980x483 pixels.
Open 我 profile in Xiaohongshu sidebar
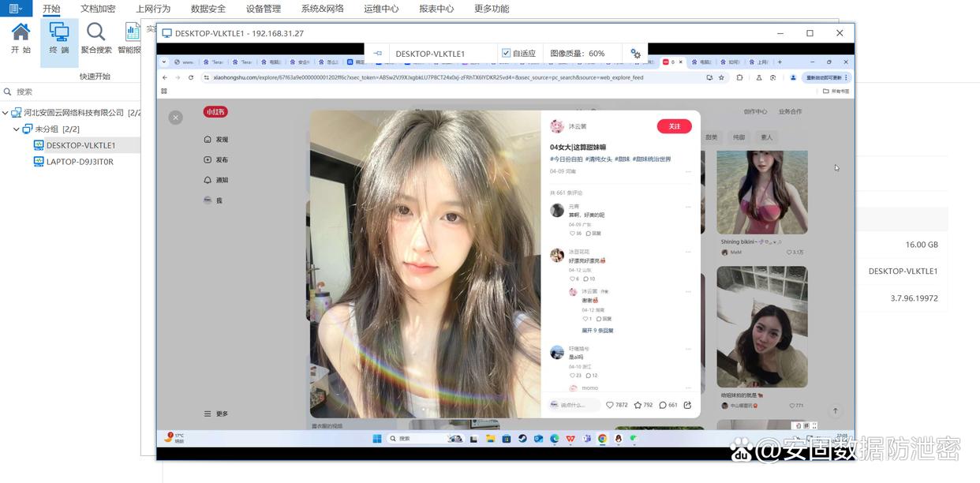[213, 200]
